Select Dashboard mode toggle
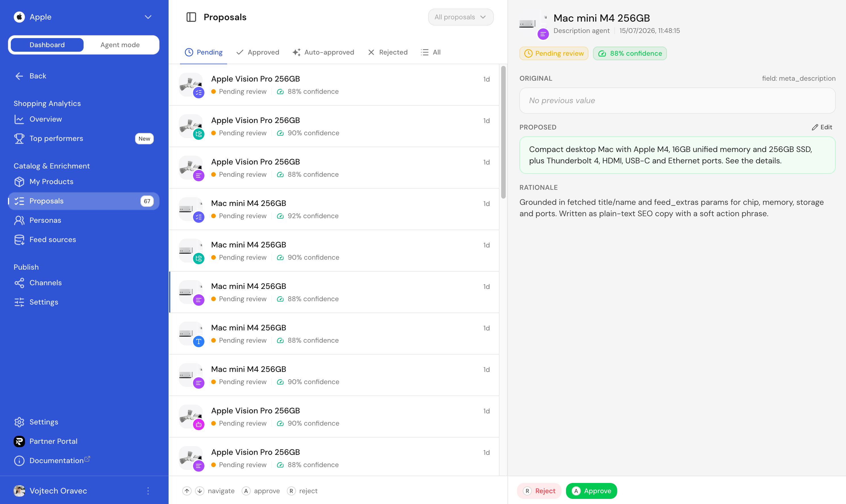The width and height of the screenshot is (846, 504). point(47,45)
